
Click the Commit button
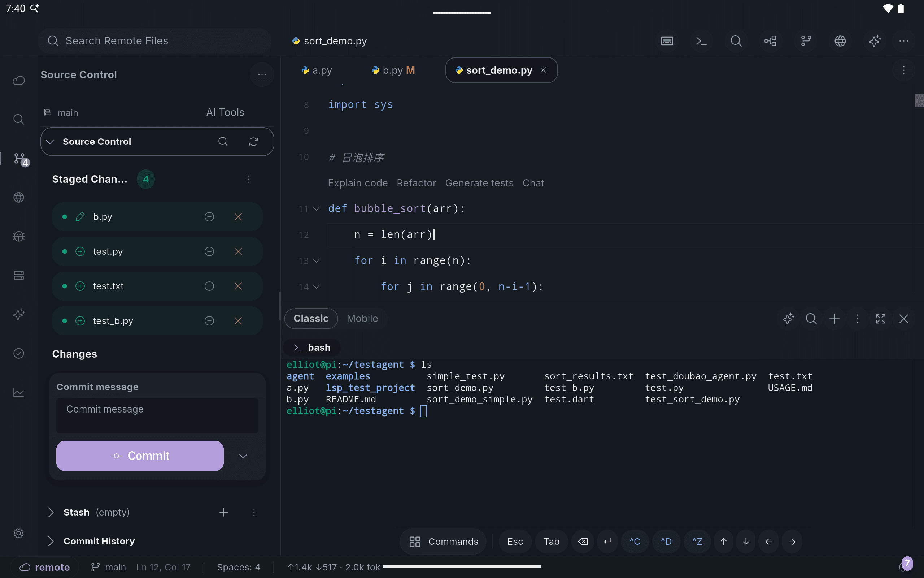pos(140,456)
